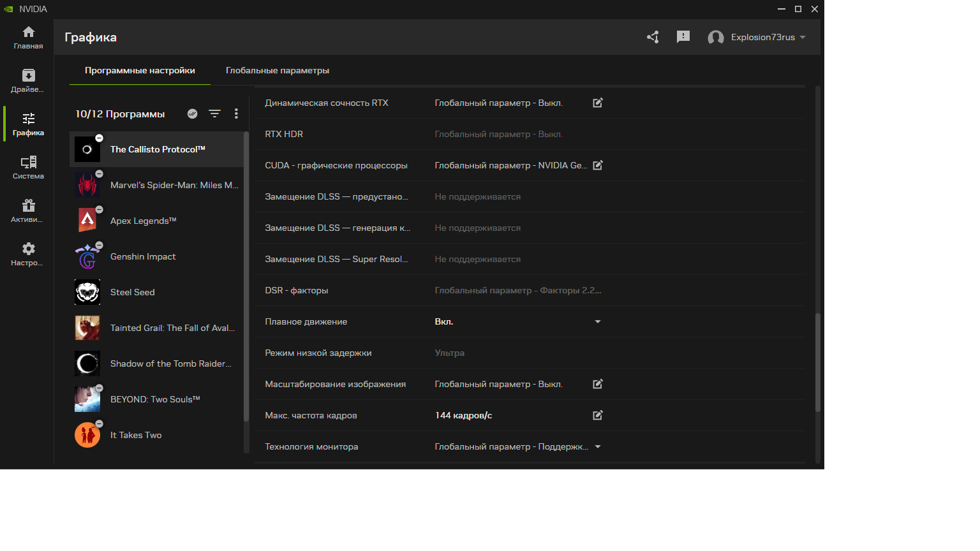This screenshot has width=980, height=551.
Task: Open the three-dot programs menu
Action: click(x=236, y=114)
